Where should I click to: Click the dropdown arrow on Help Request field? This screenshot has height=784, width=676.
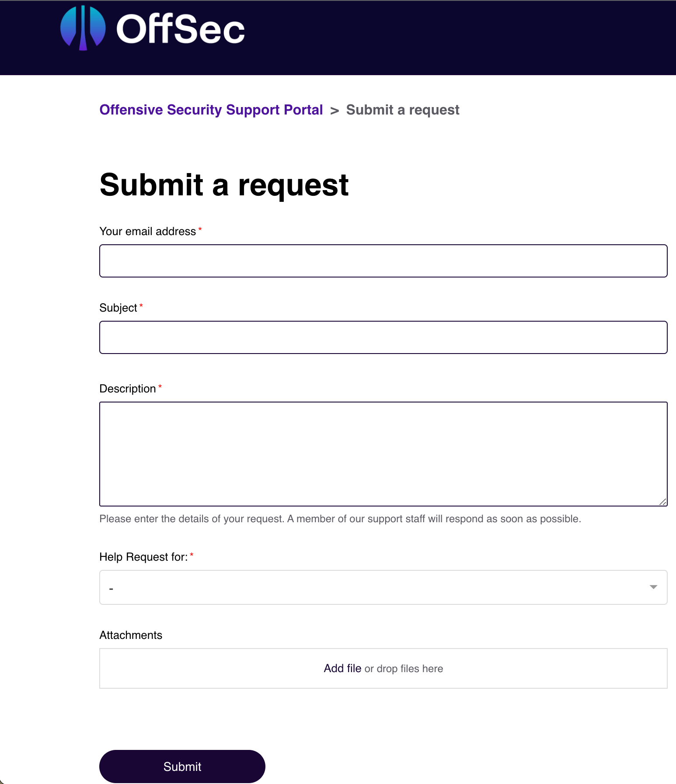[x=653, y=587]
